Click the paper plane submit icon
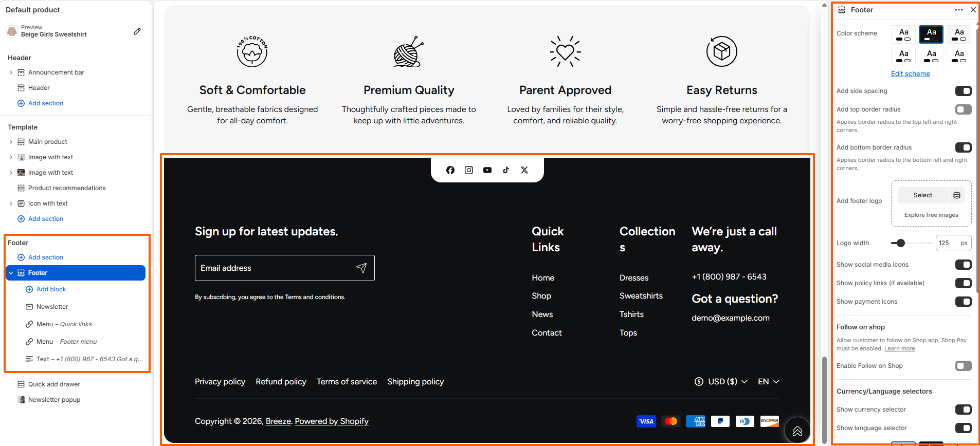The width and height of the screenshot is (980, 446). point(361,268)
